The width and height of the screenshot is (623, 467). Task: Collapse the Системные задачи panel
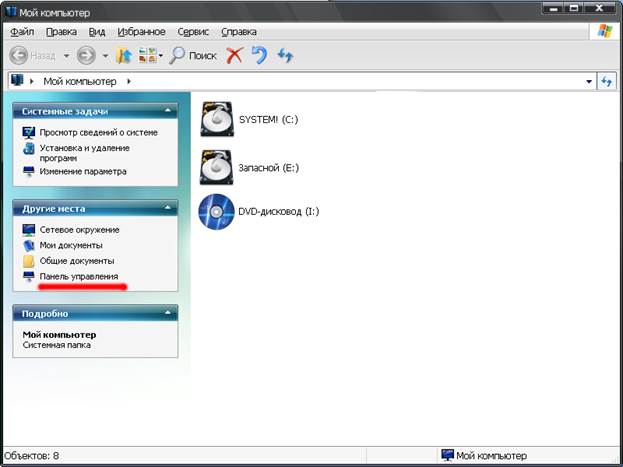point(168,110)
